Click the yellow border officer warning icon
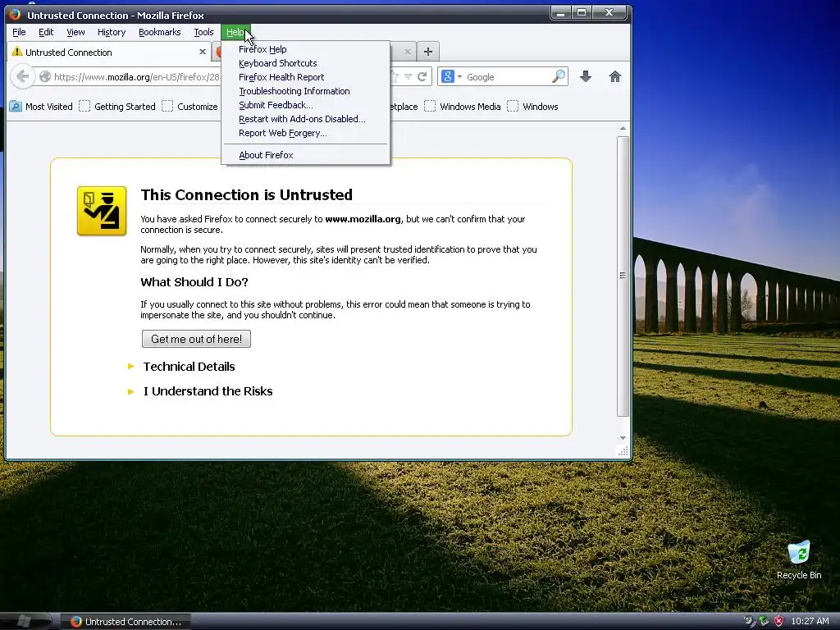This screenshot has height=630, width=840. (x=102, y=211)
